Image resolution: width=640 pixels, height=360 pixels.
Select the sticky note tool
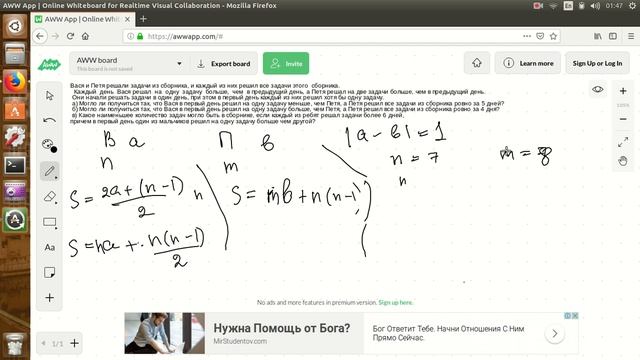click(x=49, y=272)
